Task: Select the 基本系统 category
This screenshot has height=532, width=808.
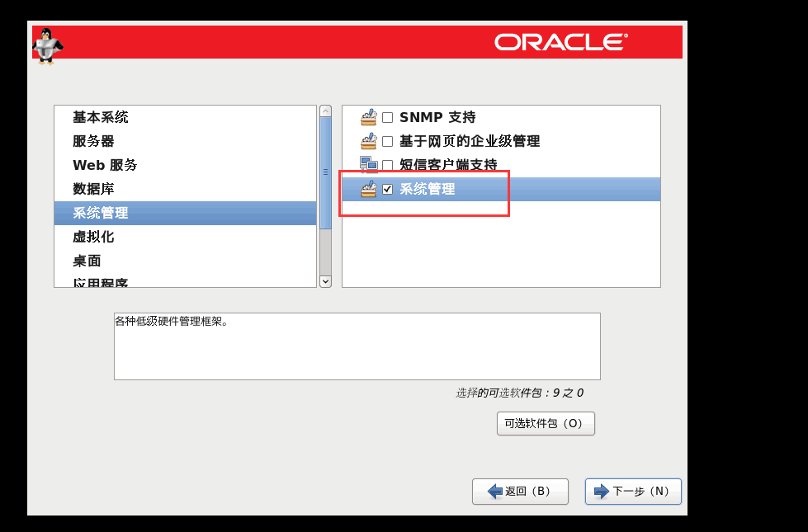Action: click(101, 117)
